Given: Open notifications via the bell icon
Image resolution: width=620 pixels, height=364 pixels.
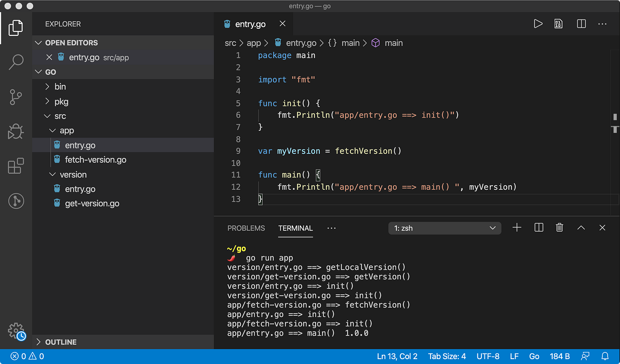Looking at the screenshot, I should point(605,356).
